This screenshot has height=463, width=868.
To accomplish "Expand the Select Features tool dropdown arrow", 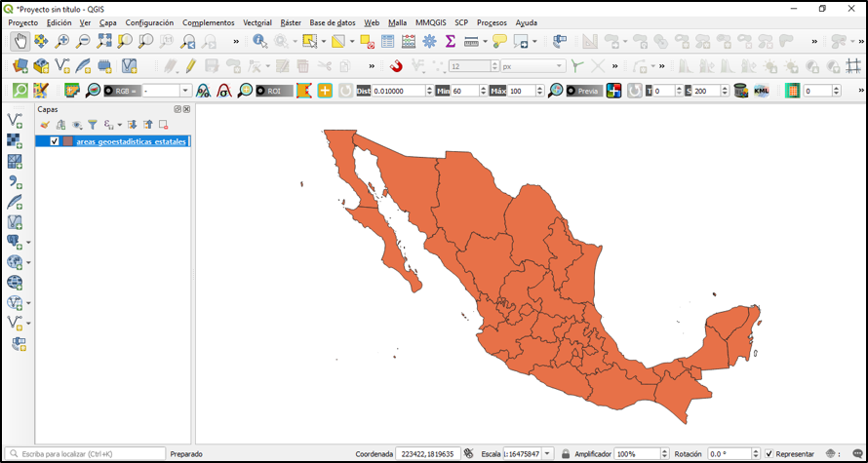I will click(x=324, y=42).
